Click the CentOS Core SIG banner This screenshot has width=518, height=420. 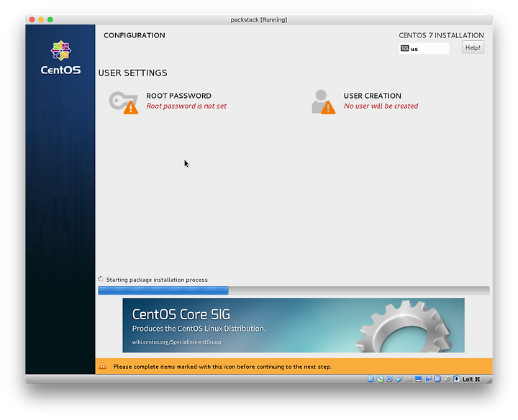(x=294, y=325)
